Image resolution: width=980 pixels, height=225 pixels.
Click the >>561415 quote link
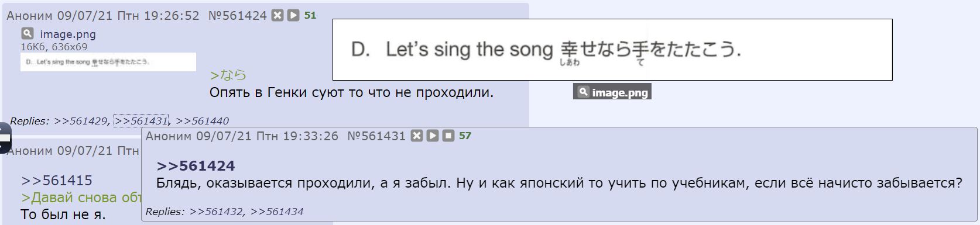pos(57,181)
